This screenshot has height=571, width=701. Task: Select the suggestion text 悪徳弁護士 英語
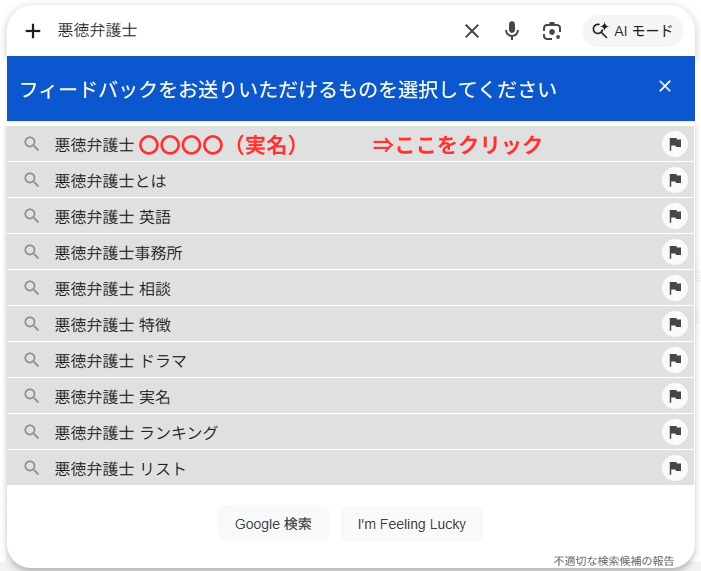[113, 217]
